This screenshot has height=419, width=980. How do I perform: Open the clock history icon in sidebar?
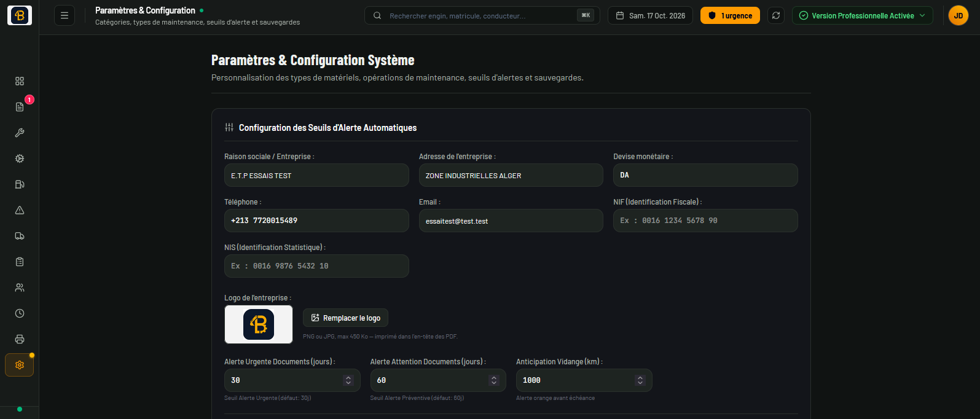click(20, 313)
